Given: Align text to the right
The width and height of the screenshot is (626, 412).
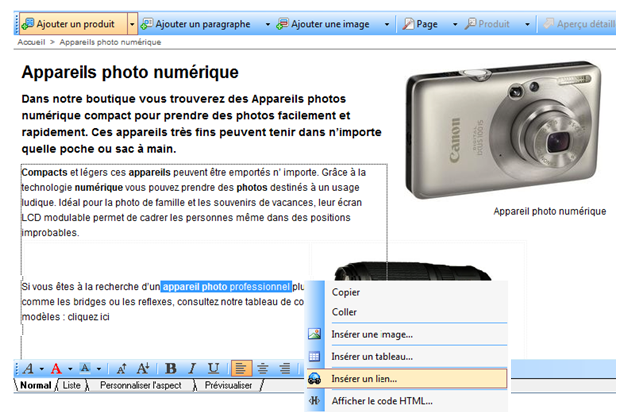Looking at the screenshot, I should coord(284,369).
